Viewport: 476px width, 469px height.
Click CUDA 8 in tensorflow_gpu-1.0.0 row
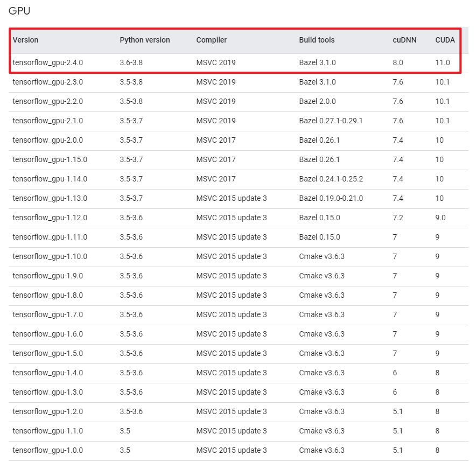[x=437, y=451]
